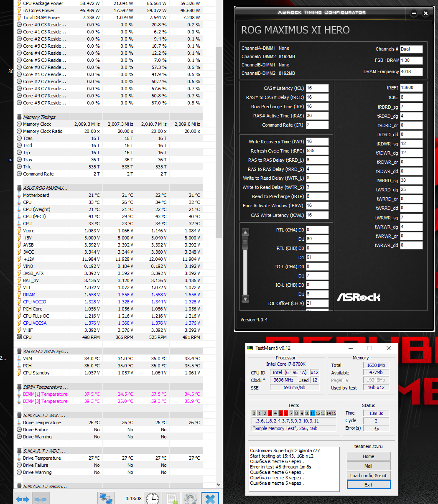Click the up arrow of the Timing Configurator RTL scrollbar
The image size is (438, 504).
[x=245, y=232]
